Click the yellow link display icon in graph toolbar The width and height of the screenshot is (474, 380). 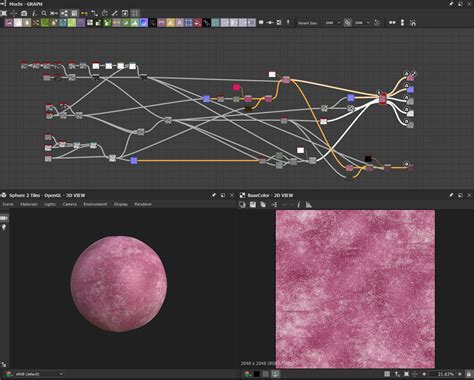[x=84, y=13]
